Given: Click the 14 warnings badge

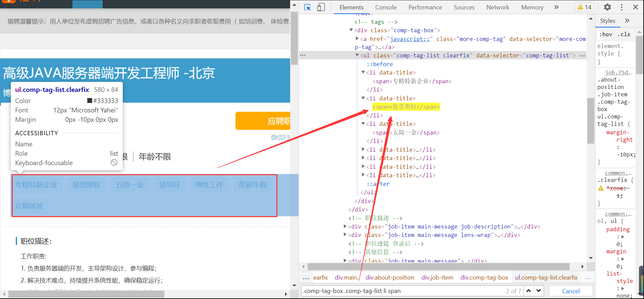Looking at the screenshot, I should click(x=584, y=7).
